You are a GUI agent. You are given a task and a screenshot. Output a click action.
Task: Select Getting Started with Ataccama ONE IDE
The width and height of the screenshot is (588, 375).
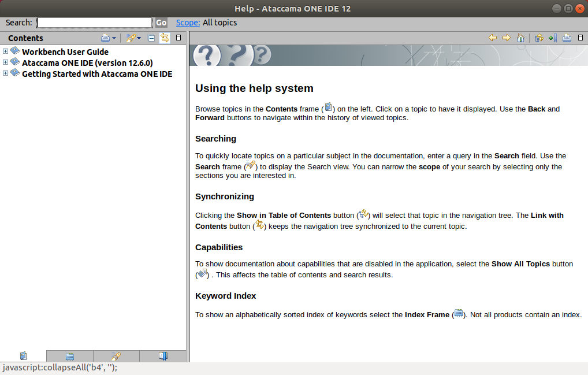(97, 73)
